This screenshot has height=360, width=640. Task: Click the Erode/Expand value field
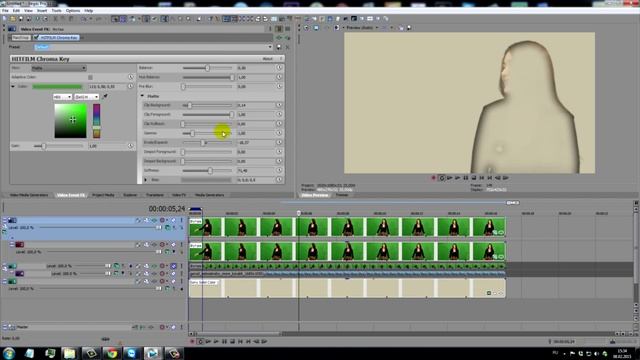(255, 142)
